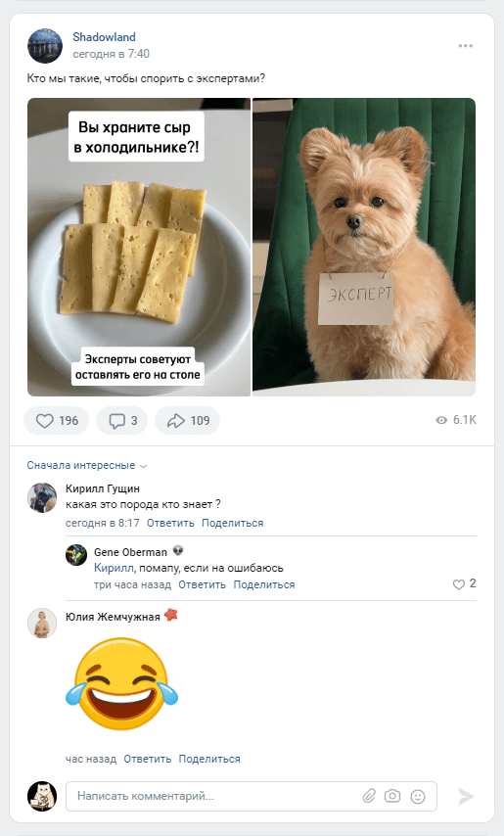Open Кирилл Гущин's profile avatar
This screenshot has width=504, height=836.
click(42, 498)
